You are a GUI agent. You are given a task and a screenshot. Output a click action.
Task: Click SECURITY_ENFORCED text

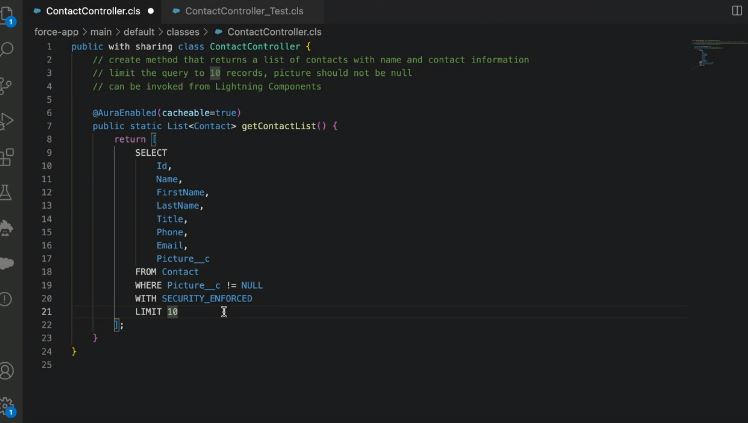tap(207, 299)
